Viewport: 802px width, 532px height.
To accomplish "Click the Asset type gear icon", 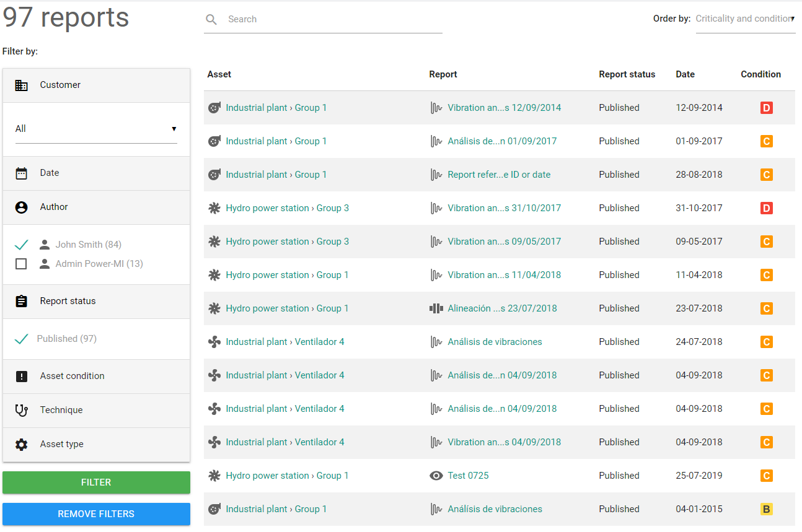I will pos(22,445).
